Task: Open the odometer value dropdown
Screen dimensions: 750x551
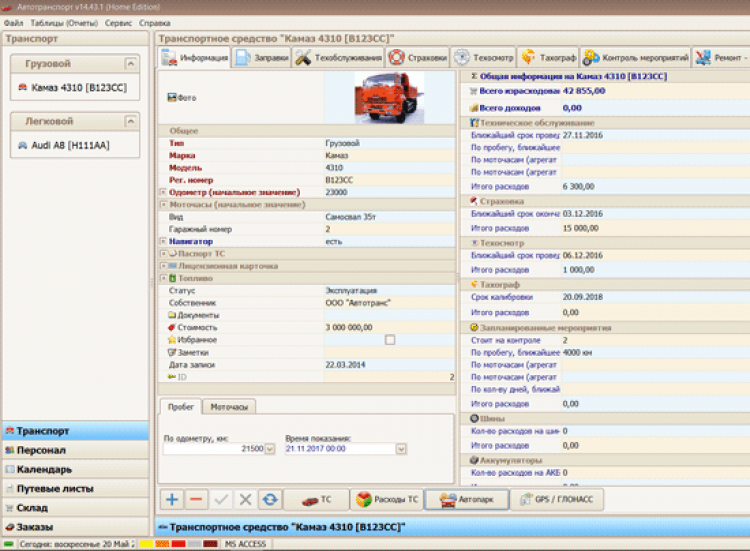Action: (x=270, y=449)
